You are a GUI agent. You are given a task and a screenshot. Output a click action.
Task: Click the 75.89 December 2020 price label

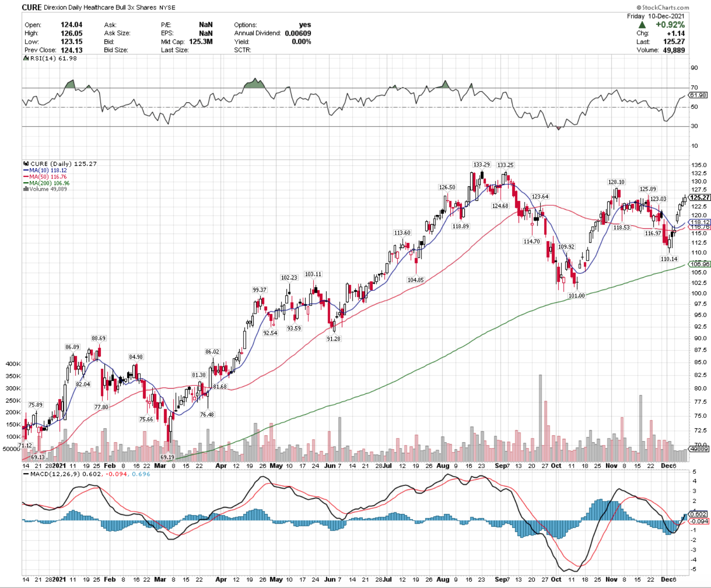click(x=36, y=405)
